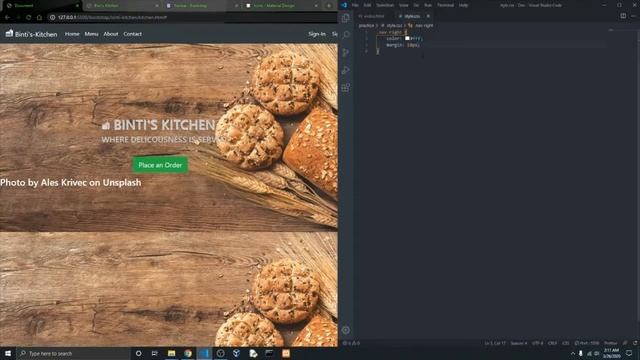This screenshot has height=360, width=640.
Task: Click Spaces indentation status item
Action: click(519, 343)
